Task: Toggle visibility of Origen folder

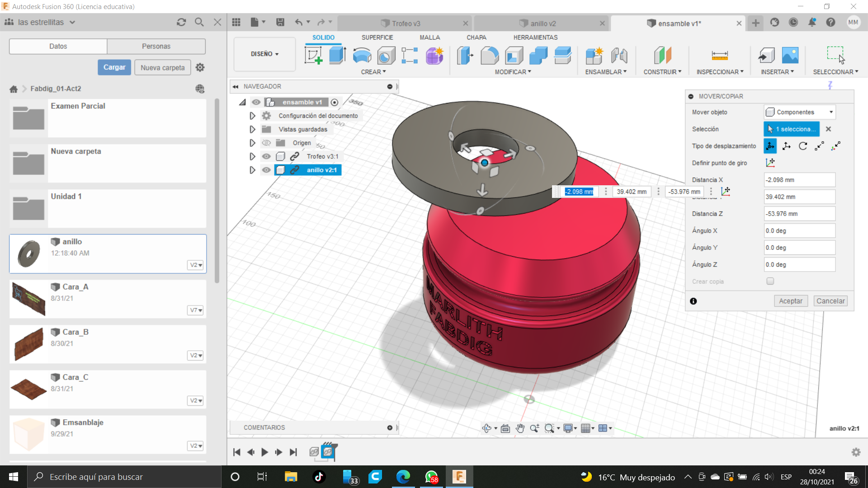Action: point(266,143)
